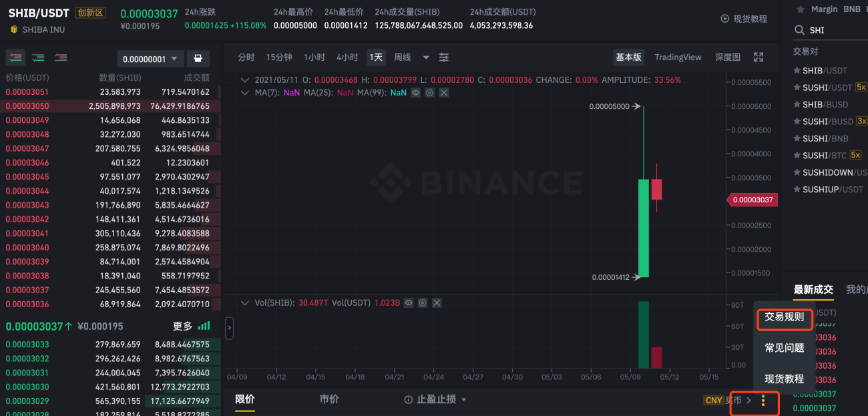Show buy-orders-only order book view
The height and width of the screenshot is (416, 868).
38,58
